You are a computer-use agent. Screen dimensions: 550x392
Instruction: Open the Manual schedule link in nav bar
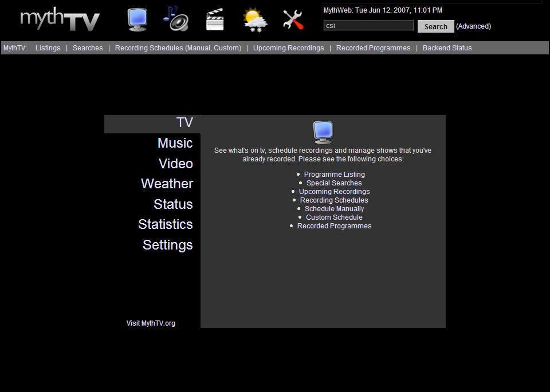[198, 48]
